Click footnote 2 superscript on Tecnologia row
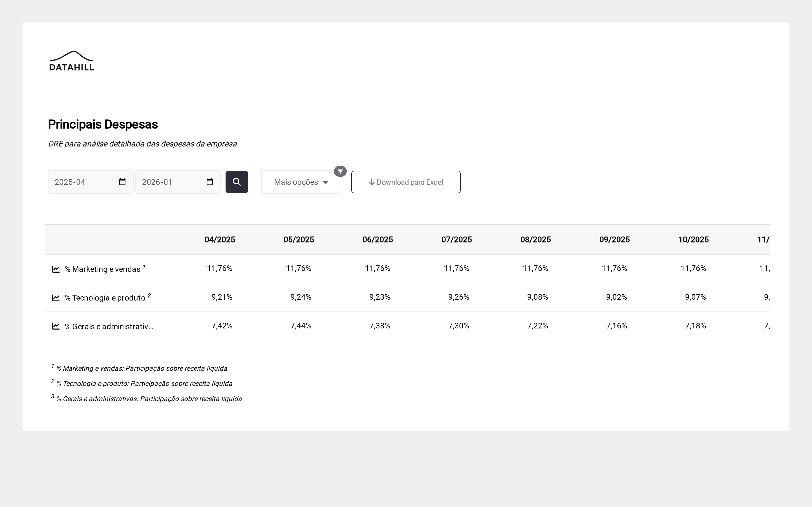 pyautogui.click(x=149, y=295)
